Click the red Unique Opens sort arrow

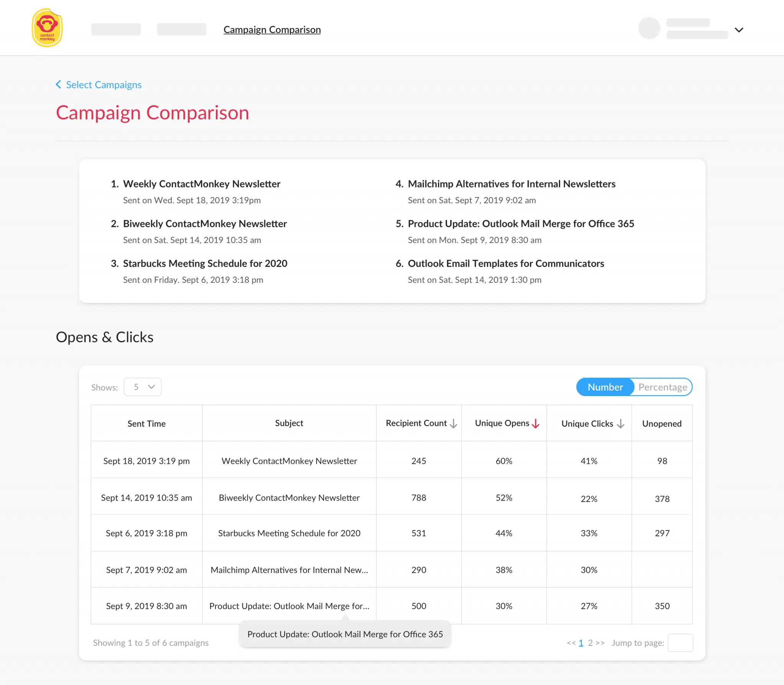[536, 424]
